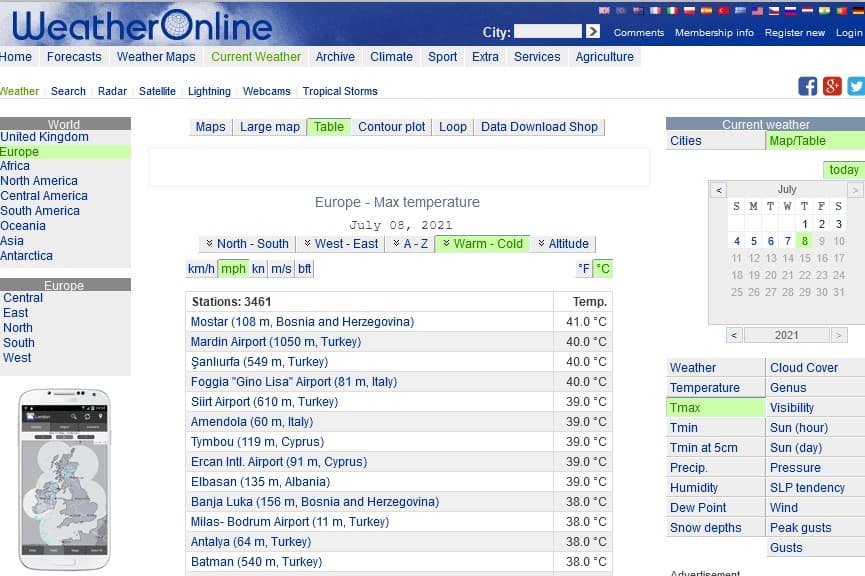Open the Lightning submenu item
865x576 pixels.
(209, 92)
